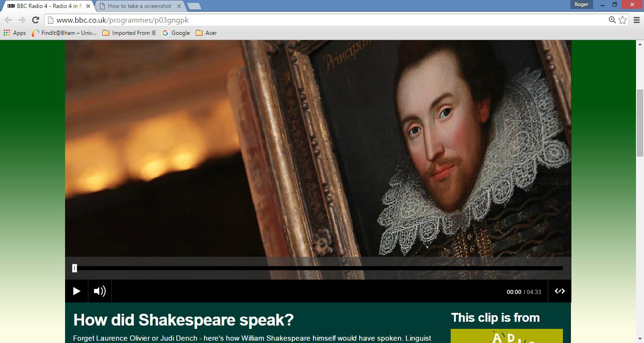Open the programme thumbnail under This clip is from
This screenshot has height=343, width=644.
point(507,336)
